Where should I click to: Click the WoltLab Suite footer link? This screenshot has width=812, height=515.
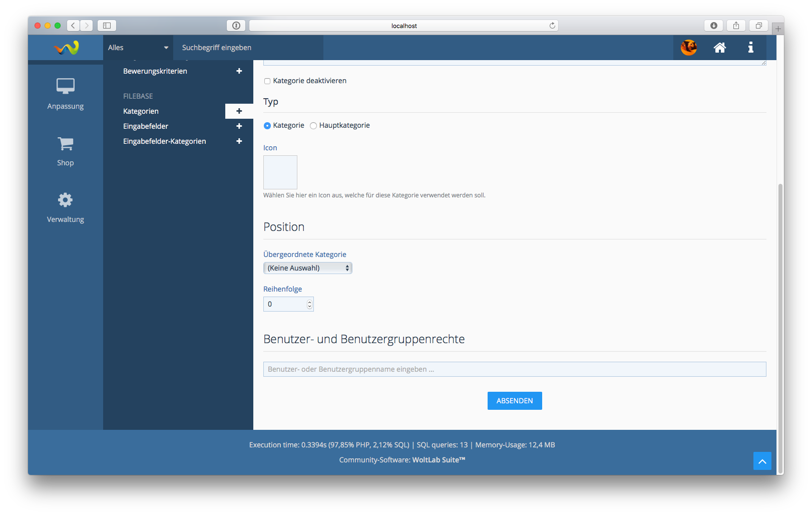pyautogui.click(x=439, y=460)
